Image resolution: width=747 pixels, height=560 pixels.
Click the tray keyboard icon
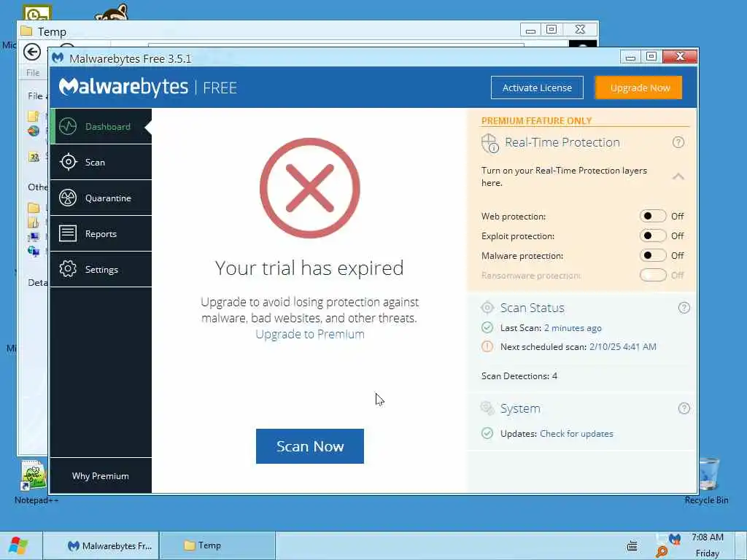[x=632, y=545]
